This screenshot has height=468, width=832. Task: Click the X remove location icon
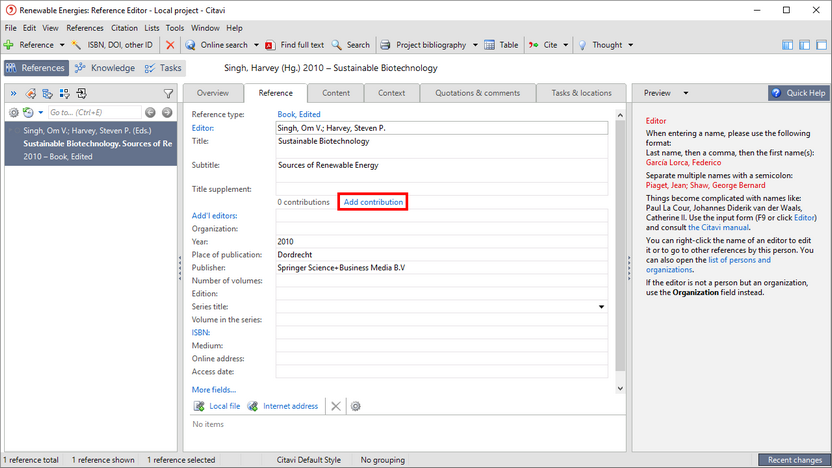336,406
